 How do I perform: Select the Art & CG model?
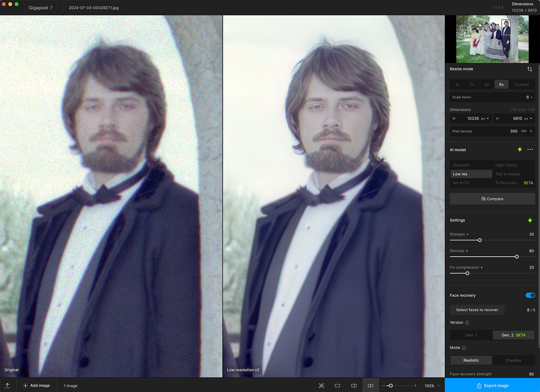461,183
